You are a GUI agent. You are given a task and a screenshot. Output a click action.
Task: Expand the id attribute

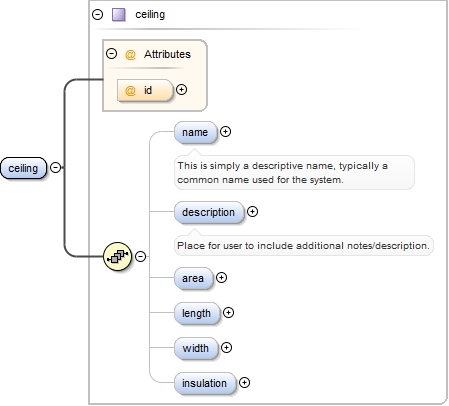[x=181, y=90]
